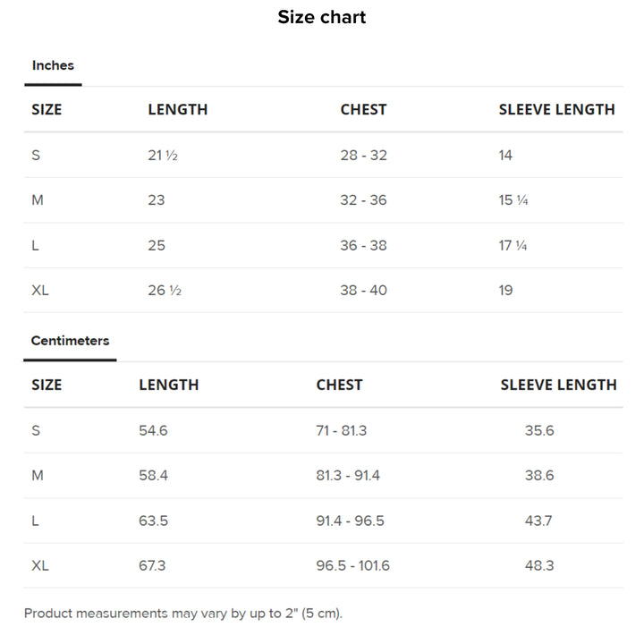Click CHEST header in the Inches table
This screenshot has height=644, width=644.
363,109
